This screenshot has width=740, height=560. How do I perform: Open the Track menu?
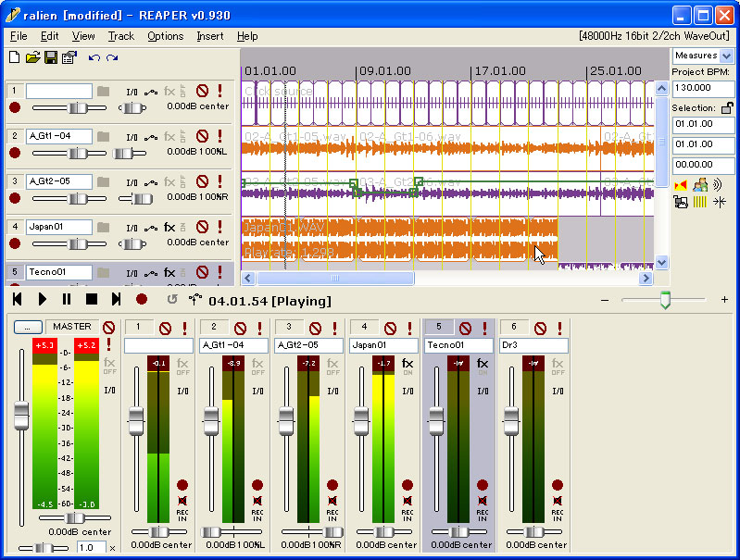[120, 36]
